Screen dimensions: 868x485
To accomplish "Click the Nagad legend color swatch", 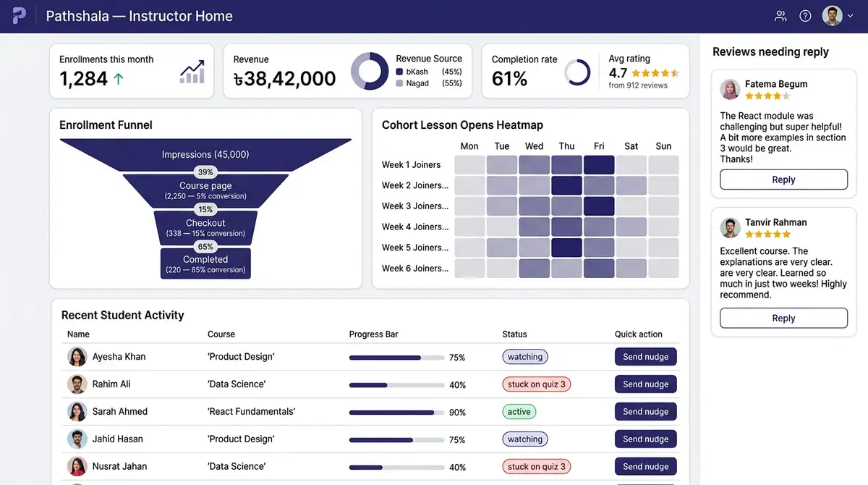I will pyautogui.click(x=399, y=84).
